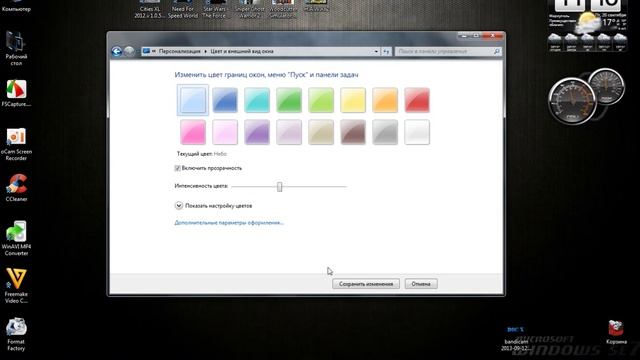The height and width of the screenshot is (360, 640).
Task: Click the search magnifier icon
Action: (497, 51)
